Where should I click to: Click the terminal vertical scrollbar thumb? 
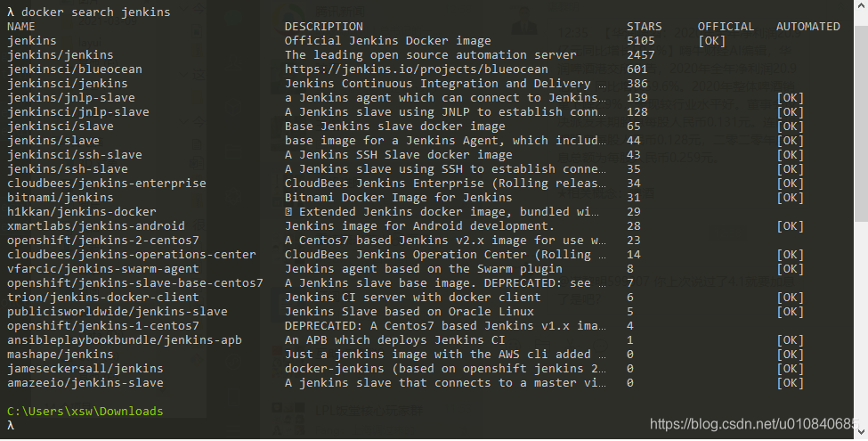[x=862, y=125]
